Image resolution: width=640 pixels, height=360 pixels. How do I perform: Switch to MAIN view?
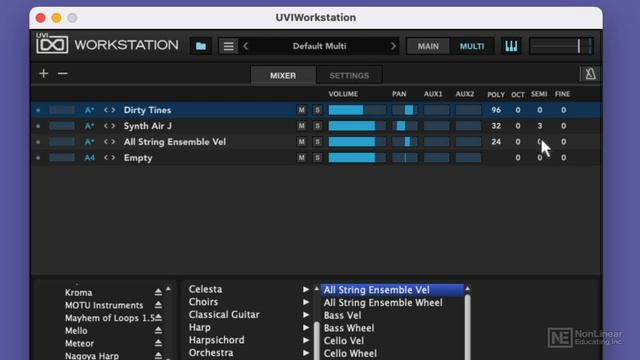click(428, 46)
